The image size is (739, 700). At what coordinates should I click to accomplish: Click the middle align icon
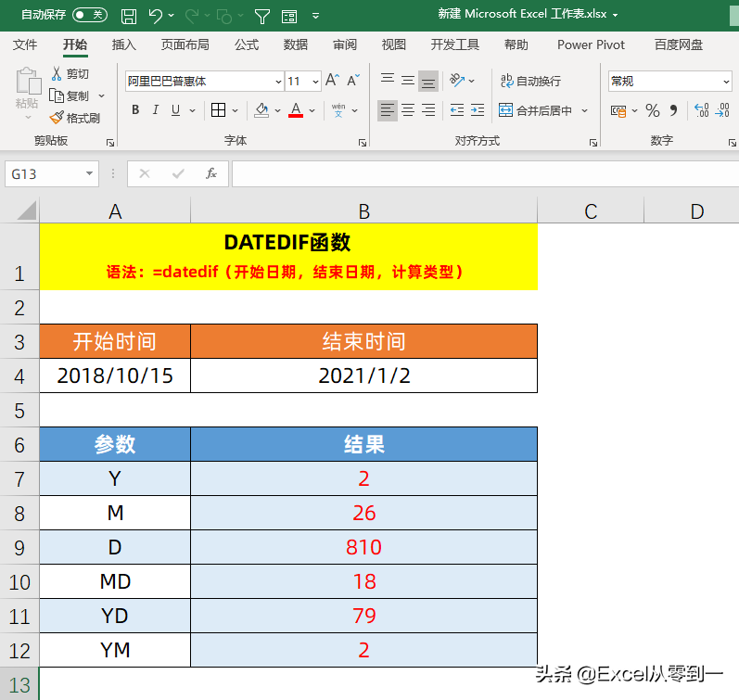pos(408,81)
